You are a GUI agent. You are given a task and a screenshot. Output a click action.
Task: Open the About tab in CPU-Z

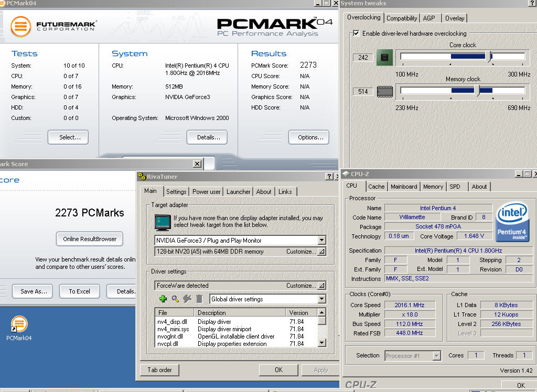click(479, 187)
